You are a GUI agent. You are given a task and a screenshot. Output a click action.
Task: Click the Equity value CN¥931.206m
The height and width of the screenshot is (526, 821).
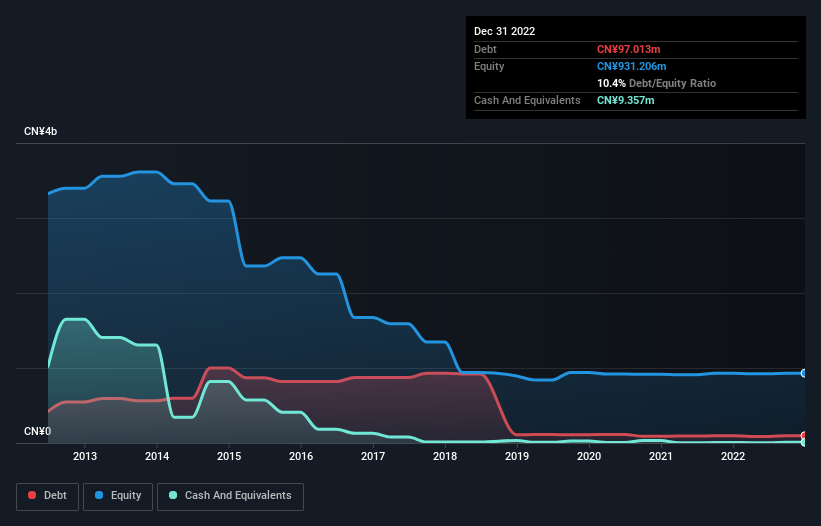point(631,66)
